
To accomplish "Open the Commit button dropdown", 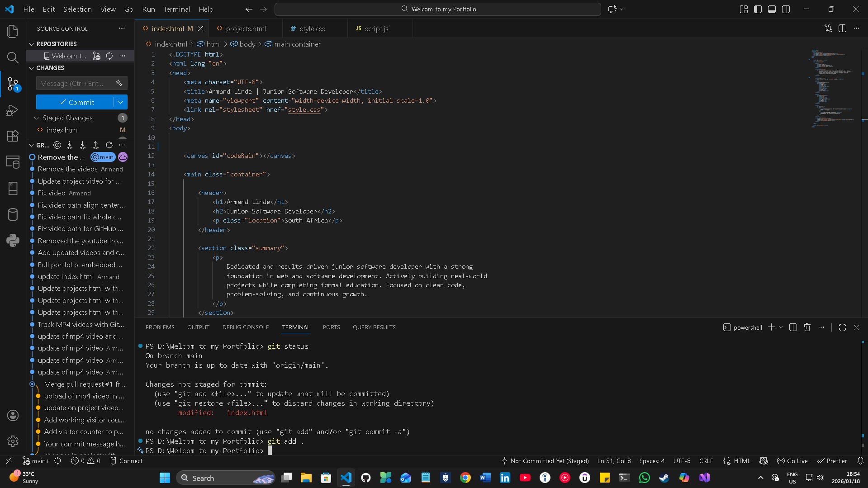I will coord(120,102).
